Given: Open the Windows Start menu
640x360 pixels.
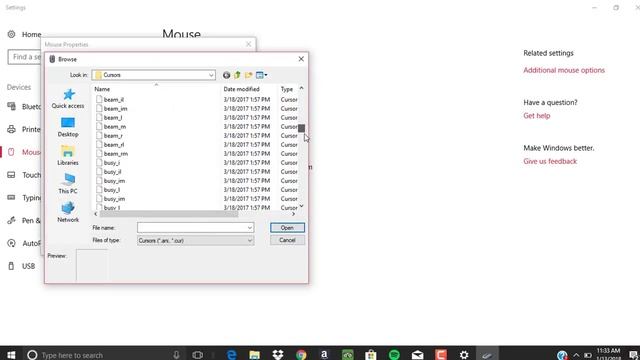Looking at the screenshot, I should pos(11,355).
